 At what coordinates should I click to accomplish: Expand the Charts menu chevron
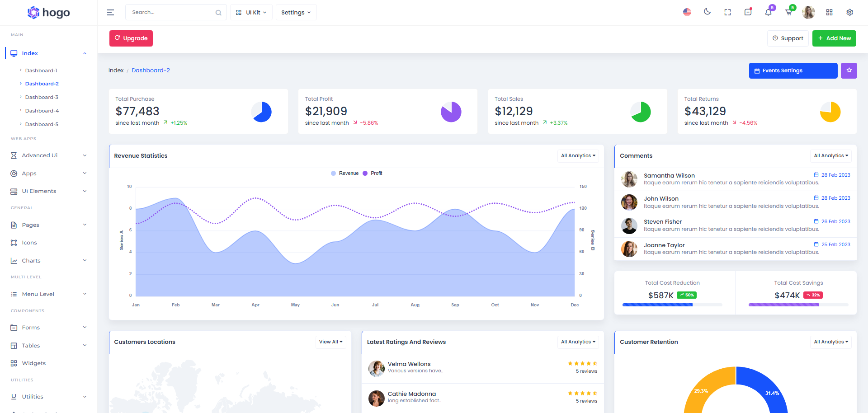pos(85,261)
